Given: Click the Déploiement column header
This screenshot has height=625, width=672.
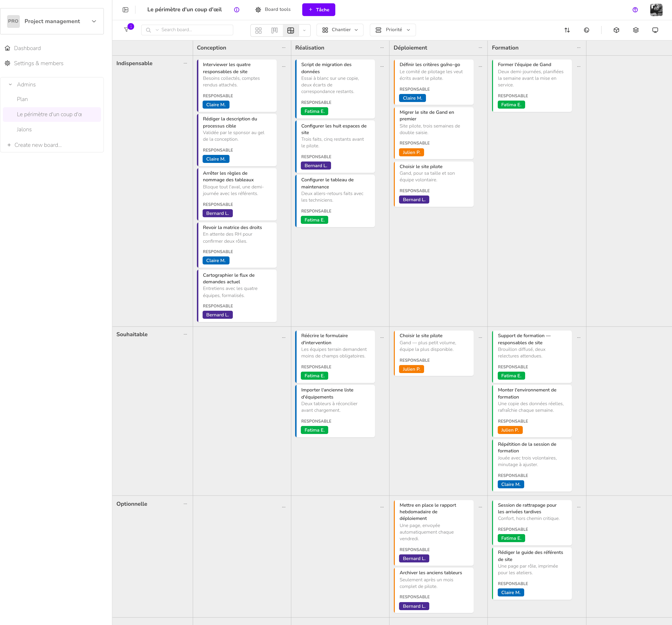Looking at the screenshot, I should [410, 48].
